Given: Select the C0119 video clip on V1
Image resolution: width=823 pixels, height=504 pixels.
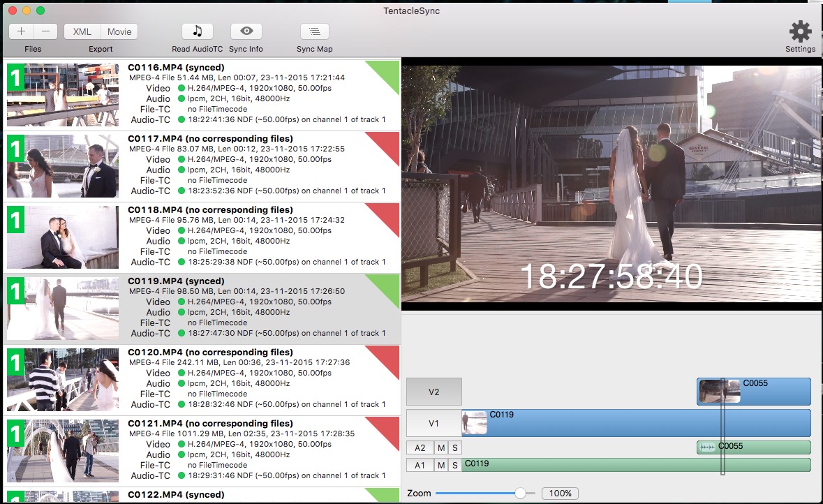Looking at the screenshot, I should coord(636,423).
